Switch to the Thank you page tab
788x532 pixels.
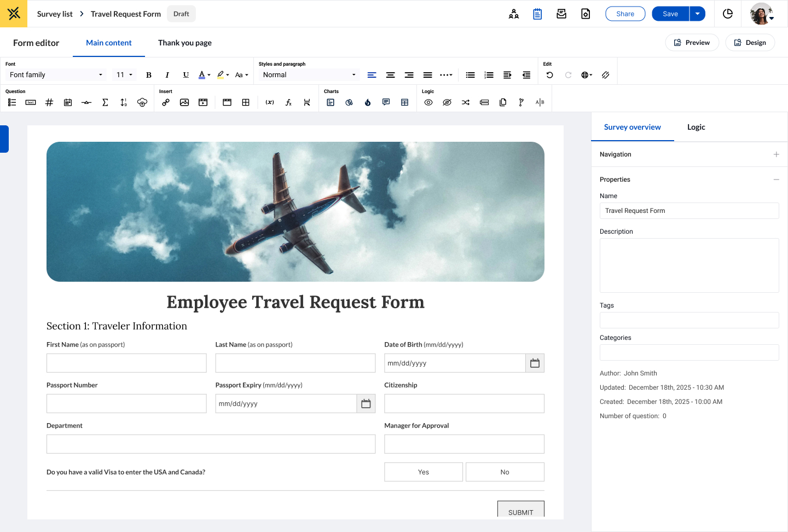tap(185, 43)
